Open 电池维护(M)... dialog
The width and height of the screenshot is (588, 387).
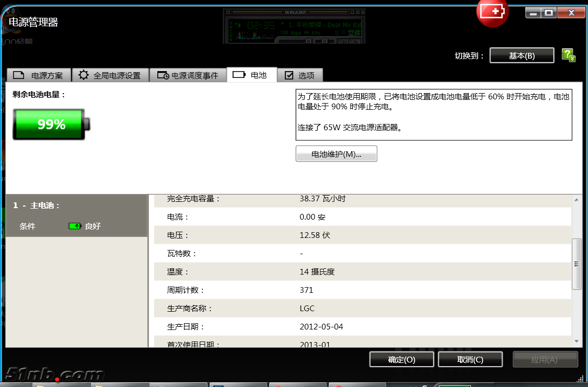point(337,154)
